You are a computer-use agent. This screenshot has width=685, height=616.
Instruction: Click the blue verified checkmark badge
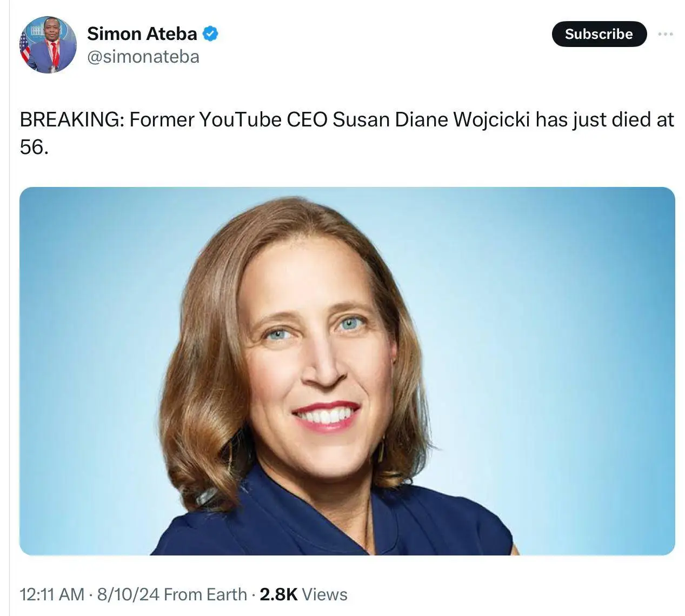(210, 34)
